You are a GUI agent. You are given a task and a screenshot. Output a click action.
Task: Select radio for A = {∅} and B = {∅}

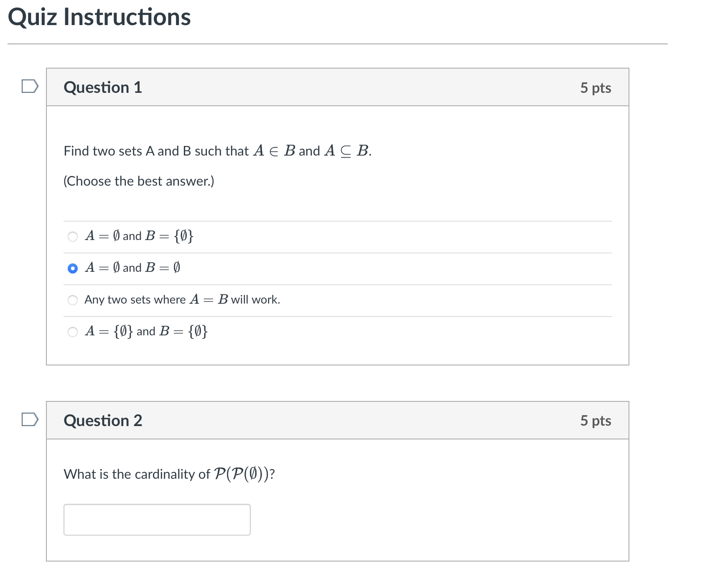pos(73,332)
